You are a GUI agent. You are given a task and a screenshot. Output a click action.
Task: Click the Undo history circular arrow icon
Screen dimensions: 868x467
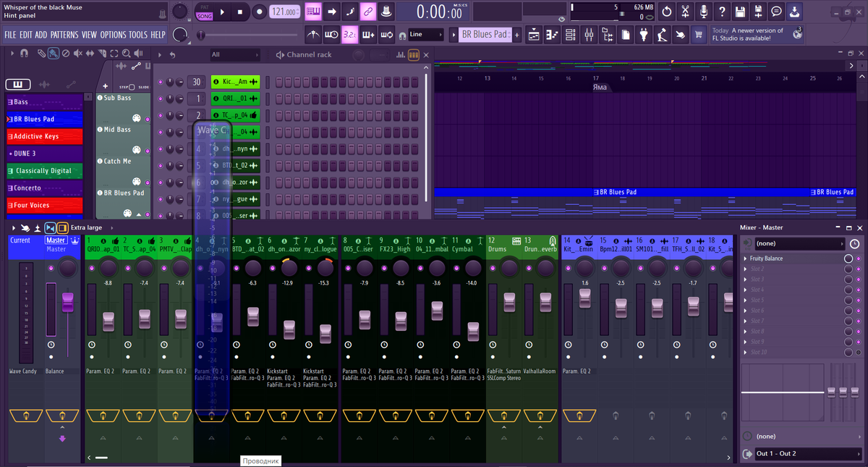pyautogui.click(x=667, y=12)
